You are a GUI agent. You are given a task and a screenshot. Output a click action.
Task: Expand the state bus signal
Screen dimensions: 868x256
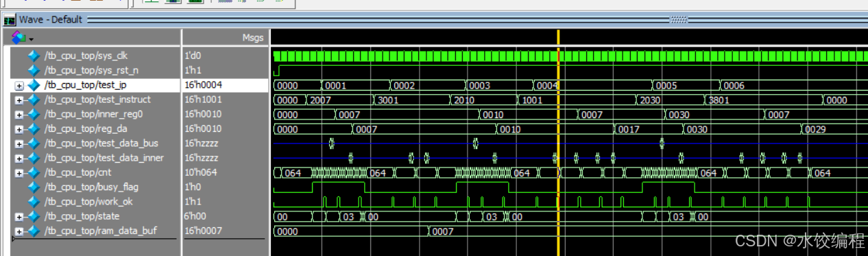click(19, 217)
